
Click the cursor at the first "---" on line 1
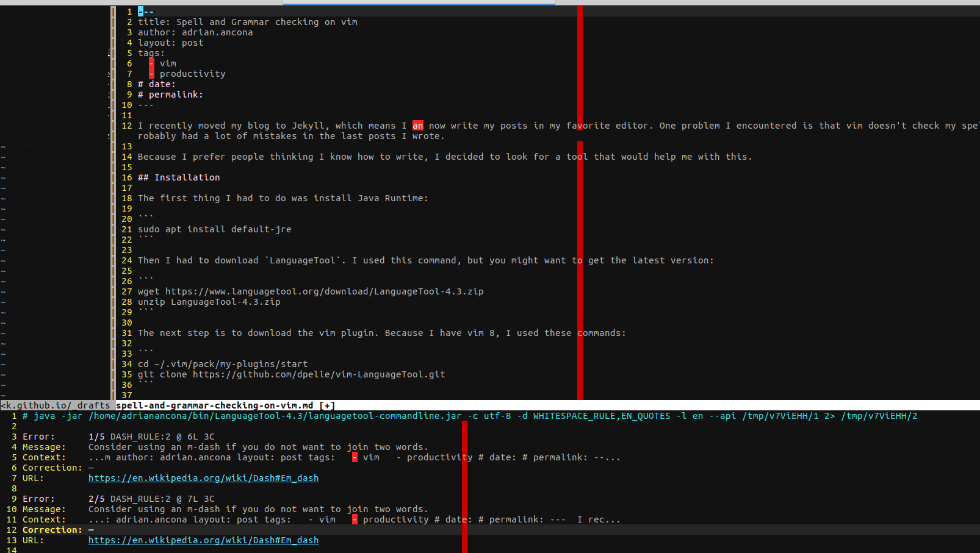(140, 12)
